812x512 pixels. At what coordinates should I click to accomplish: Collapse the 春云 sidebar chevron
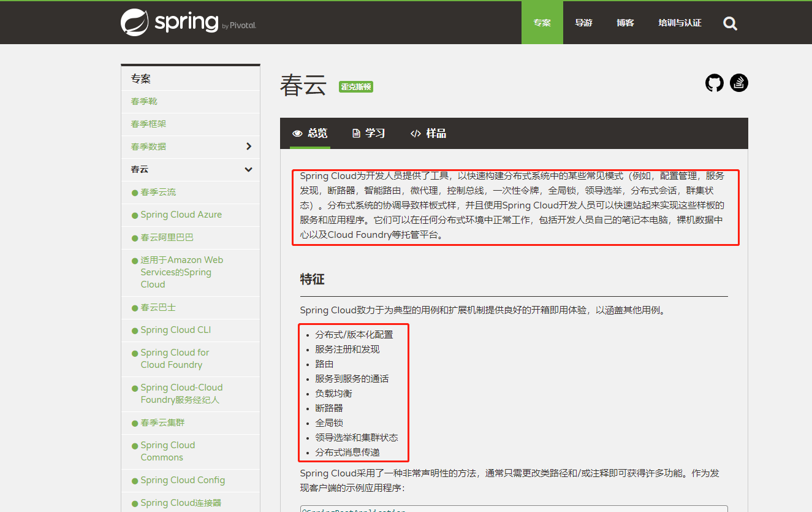tap(248, 169)
